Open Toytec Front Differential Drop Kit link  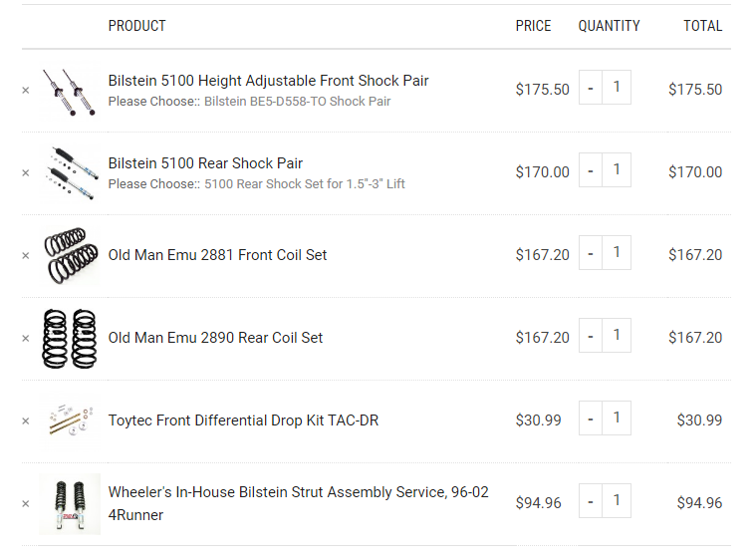[243, 420]
